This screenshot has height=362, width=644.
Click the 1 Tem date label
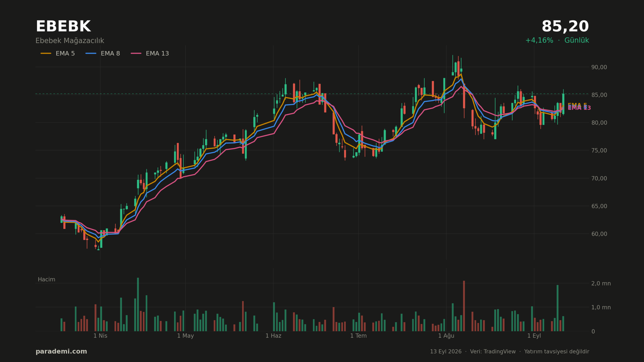[x=358, y=336]
